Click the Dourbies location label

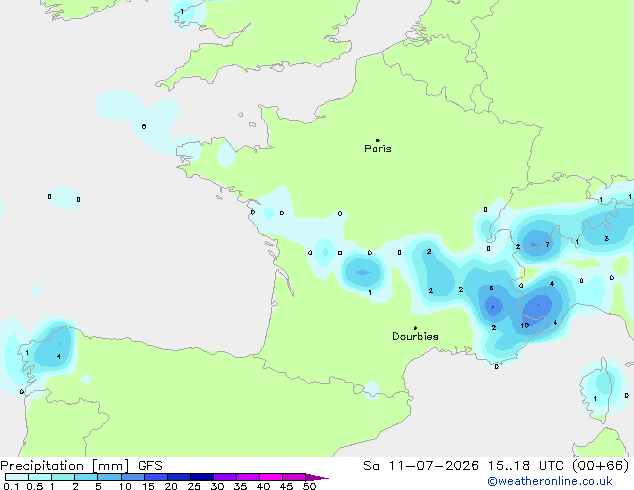415,336
